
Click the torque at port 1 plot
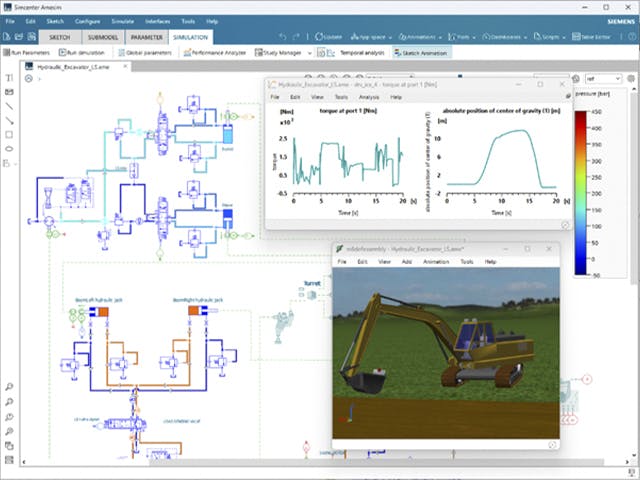[347, 162]
